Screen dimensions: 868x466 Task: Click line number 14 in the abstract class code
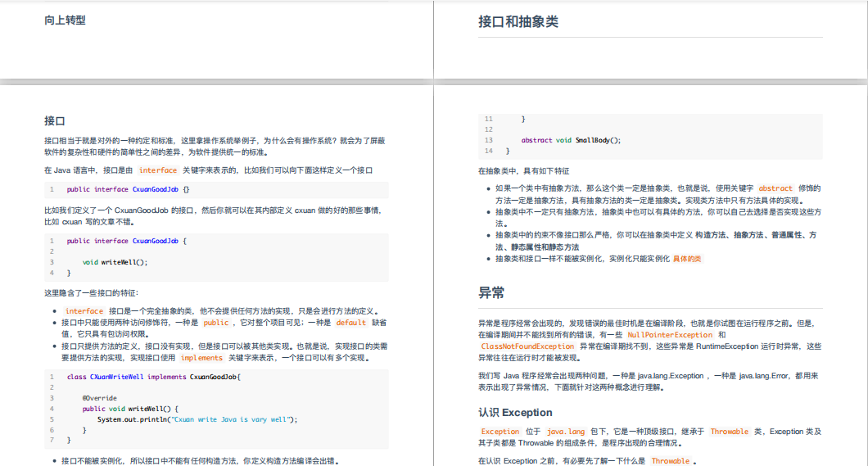[x=488, y=151]
